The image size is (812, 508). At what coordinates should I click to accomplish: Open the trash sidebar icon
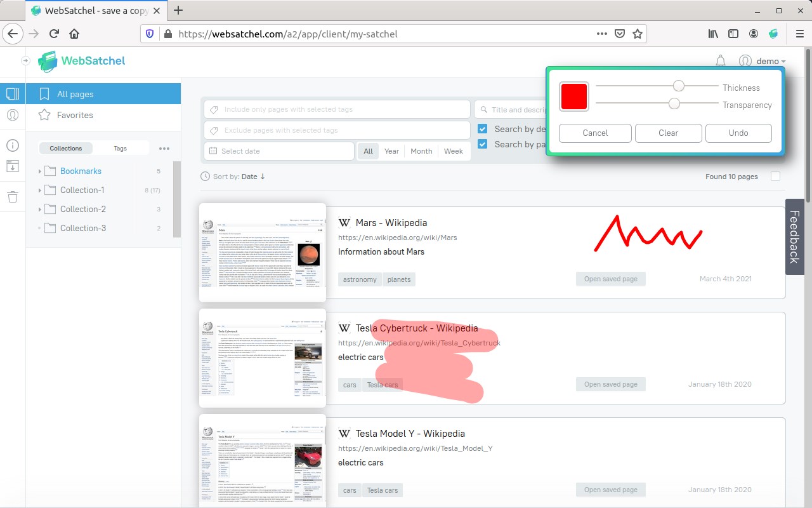tap(13, 197)
